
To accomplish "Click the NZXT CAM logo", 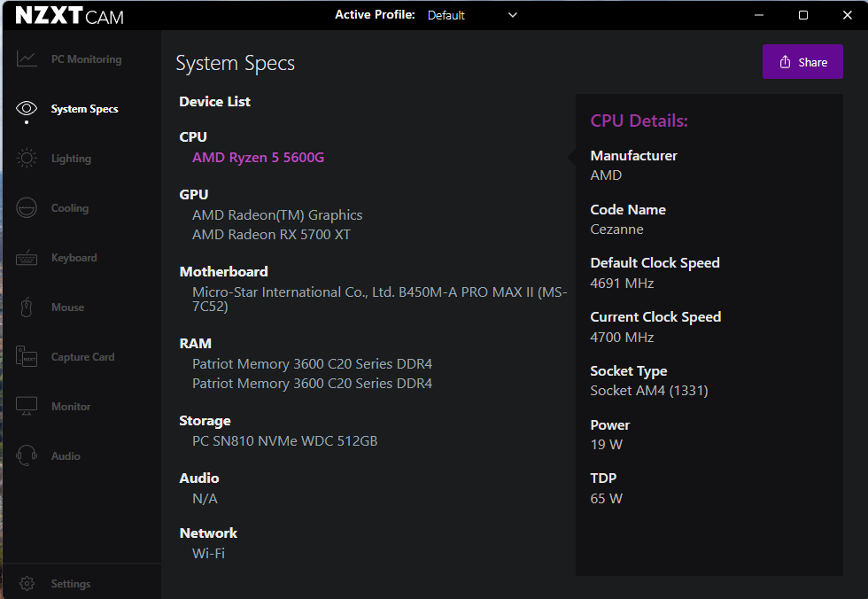I will 69,15.
